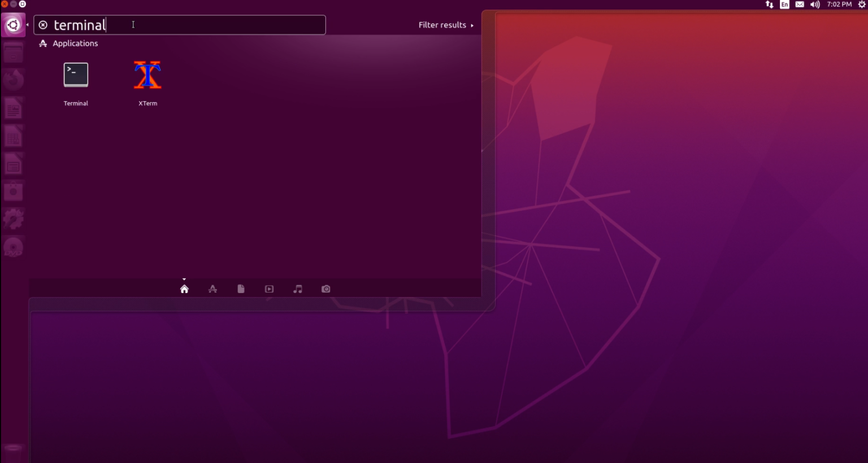Open the Files & Folders lens
868x463 pixels.
pos(241,289)
